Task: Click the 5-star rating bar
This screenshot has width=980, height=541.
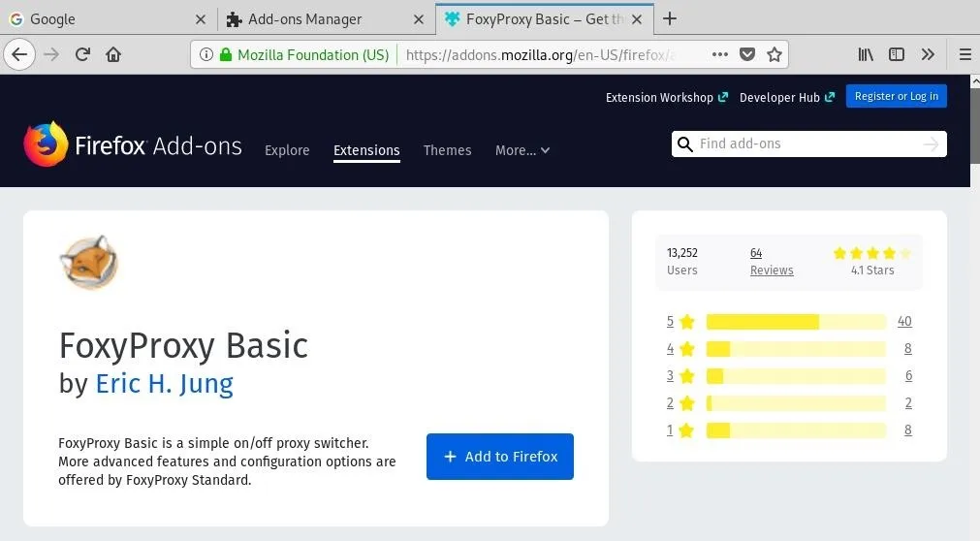Action: (x=795, y=322)
